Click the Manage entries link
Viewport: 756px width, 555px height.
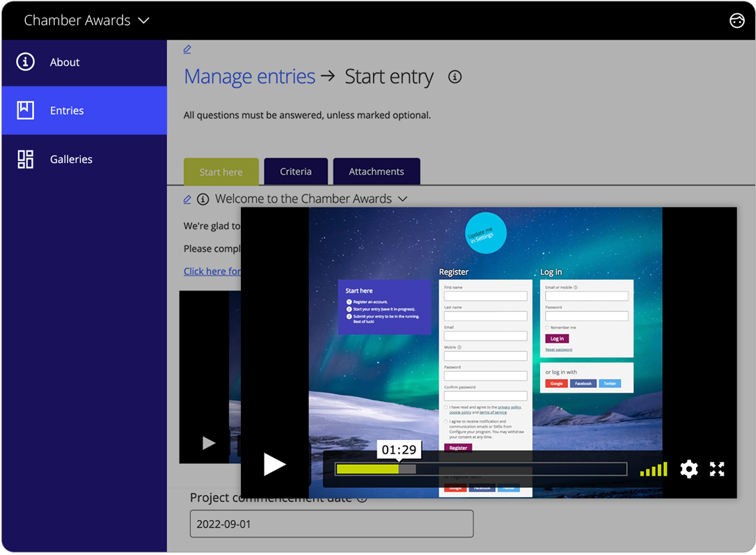pyautogui.click(x=249, y=77)
